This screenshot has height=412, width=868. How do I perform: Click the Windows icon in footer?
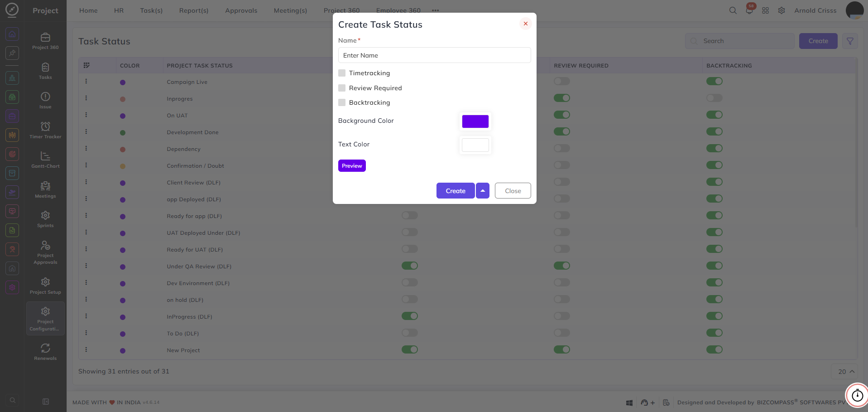[x=629, y=402]
